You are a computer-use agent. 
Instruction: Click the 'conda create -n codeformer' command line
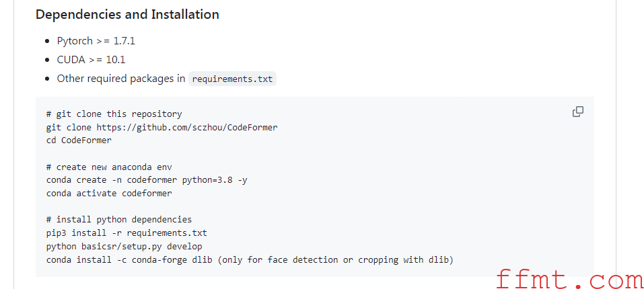[147, 180]
